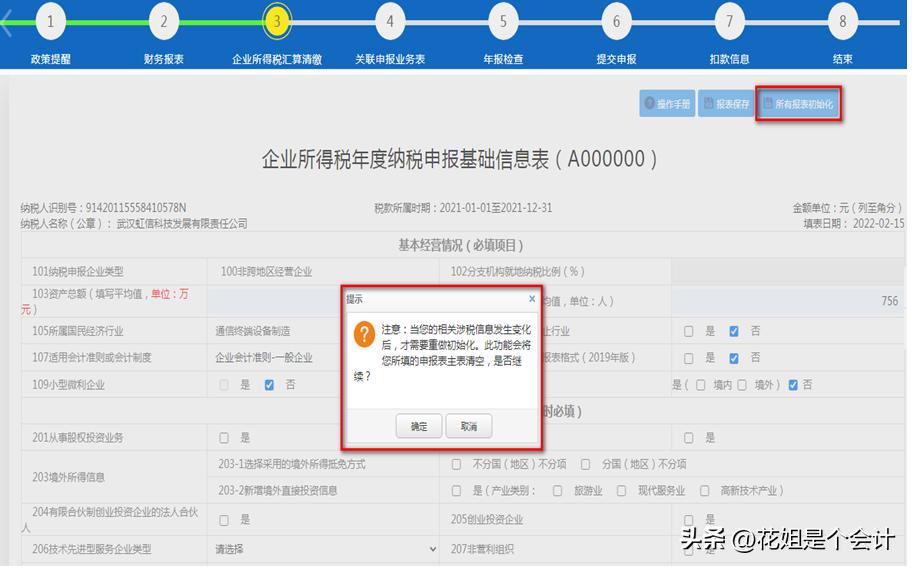Jump to step 5 年报检查
Image resolution: width=912 pixels, height=568 pixels.
[503, 22]
